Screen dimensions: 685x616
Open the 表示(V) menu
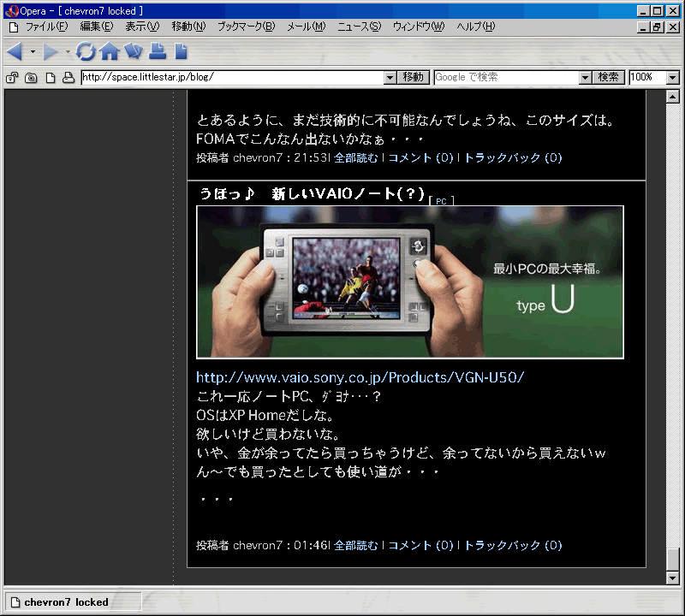142,27
